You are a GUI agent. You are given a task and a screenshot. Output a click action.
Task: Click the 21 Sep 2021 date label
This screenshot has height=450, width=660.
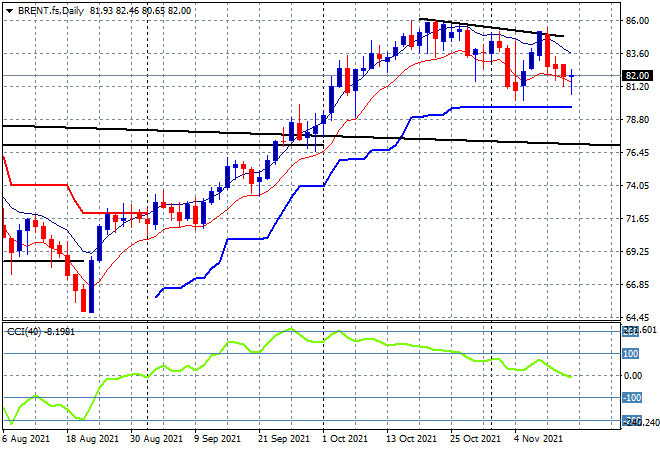[284, 439]
